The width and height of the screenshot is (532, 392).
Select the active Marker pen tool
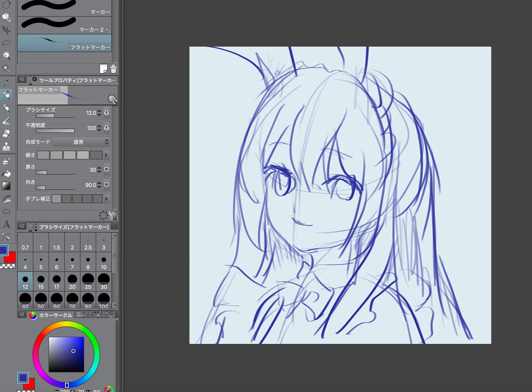[7, 95]
